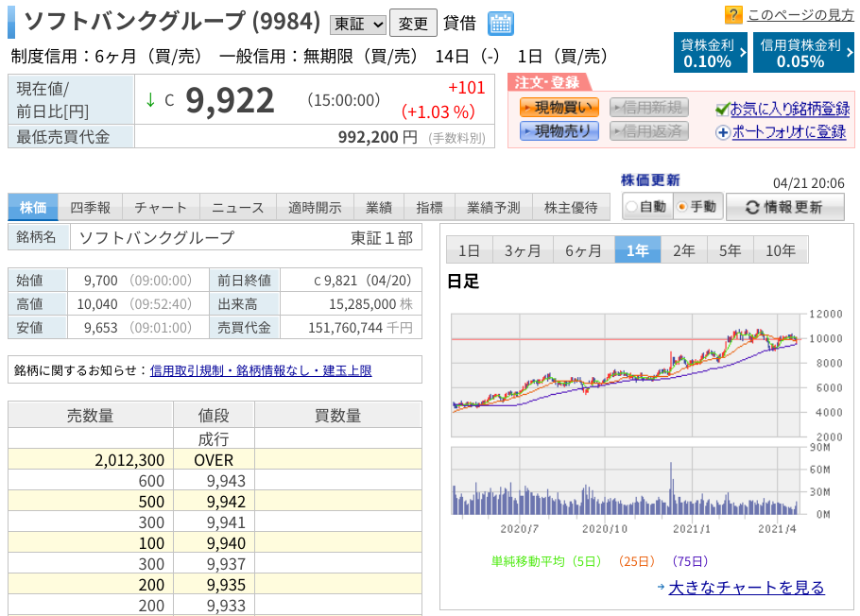Click order book price 9,943
The image size is (860, 616).
pos(226,481)
